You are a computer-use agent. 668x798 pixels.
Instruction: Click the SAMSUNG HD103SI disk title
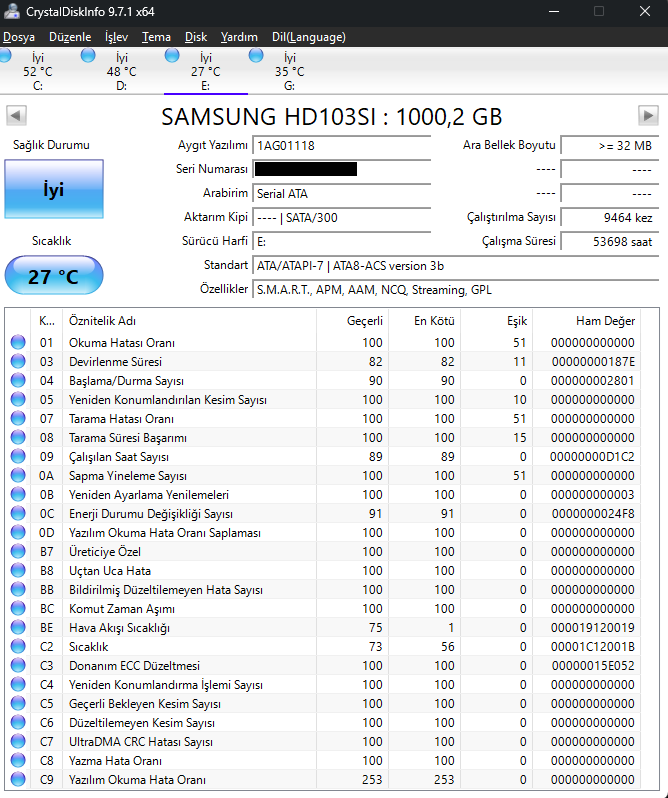pos(332,117)
